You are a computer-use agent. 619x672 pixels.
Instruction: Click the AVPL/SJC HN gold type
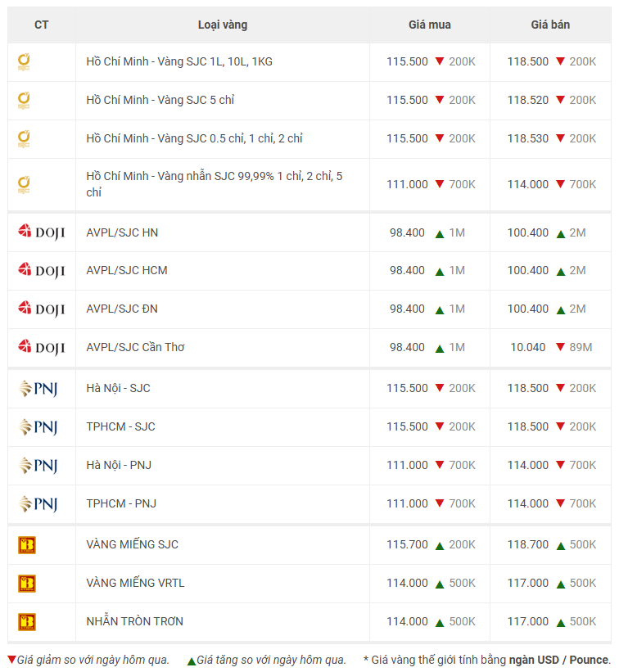click(x=122, y=232)
